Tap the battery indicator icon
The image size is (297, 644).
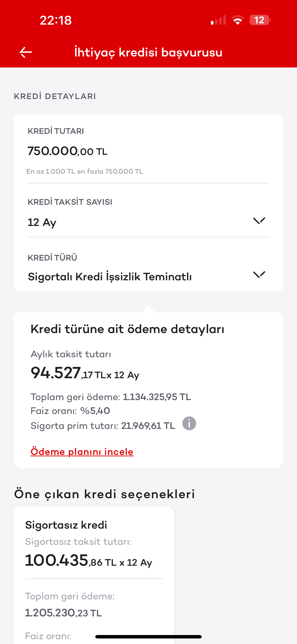[x=260, y=20]
